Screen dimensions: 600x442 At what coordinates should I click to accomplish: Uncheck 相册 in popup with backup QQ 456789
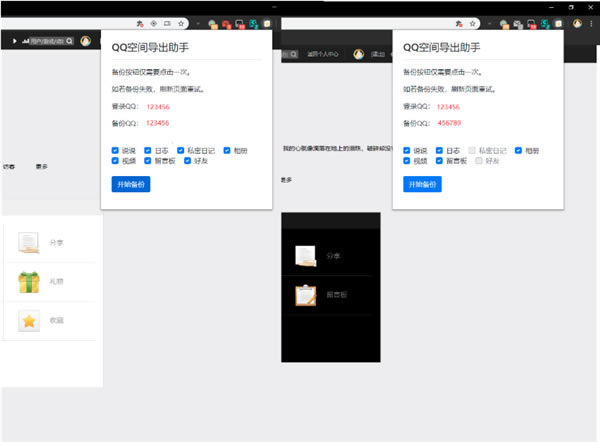point(518,150)
